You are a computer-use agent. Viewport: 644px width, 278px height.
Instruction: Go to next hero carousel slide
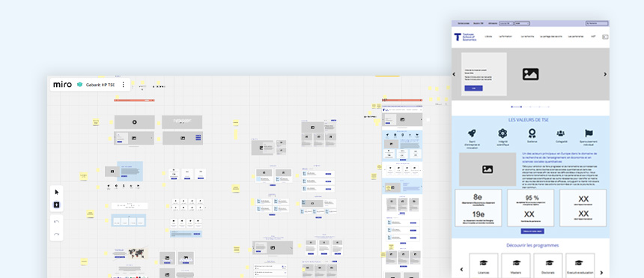point(605,74)
